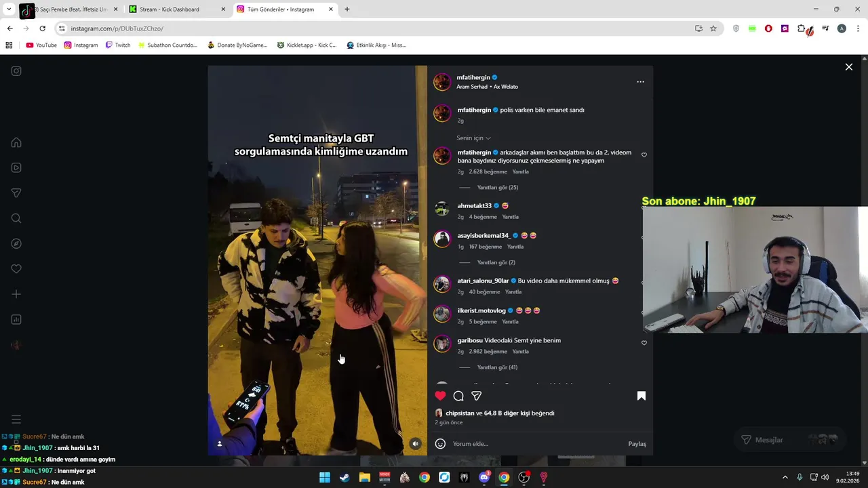Close the post with the X
The image size is (868, 488).
pos(848,67)
